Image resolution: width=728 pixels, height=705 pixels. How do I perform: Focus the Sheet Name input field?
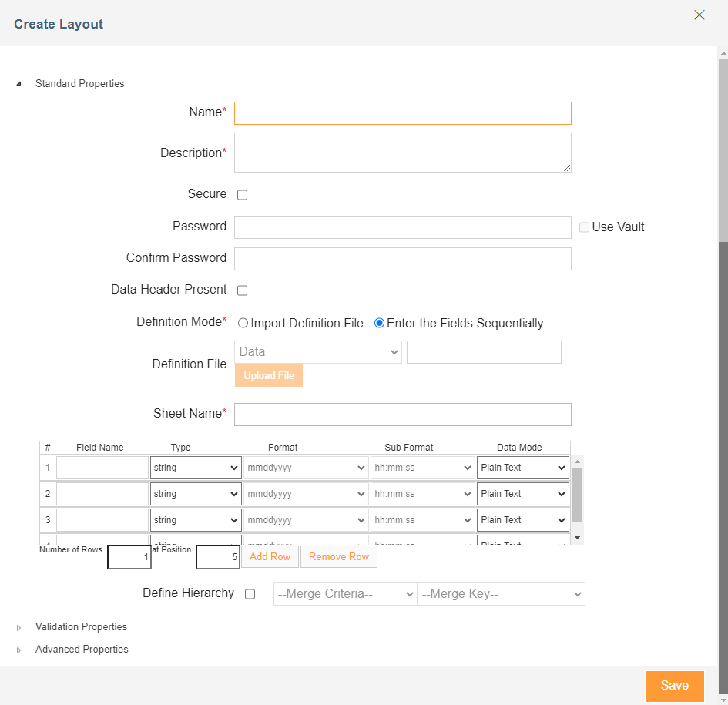point(403,415)
